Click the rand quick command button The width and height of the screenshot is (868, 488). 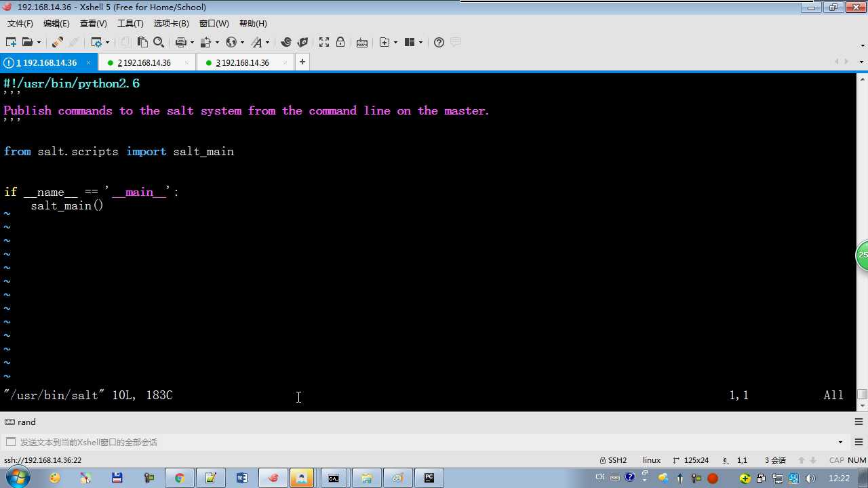[20, 422]
